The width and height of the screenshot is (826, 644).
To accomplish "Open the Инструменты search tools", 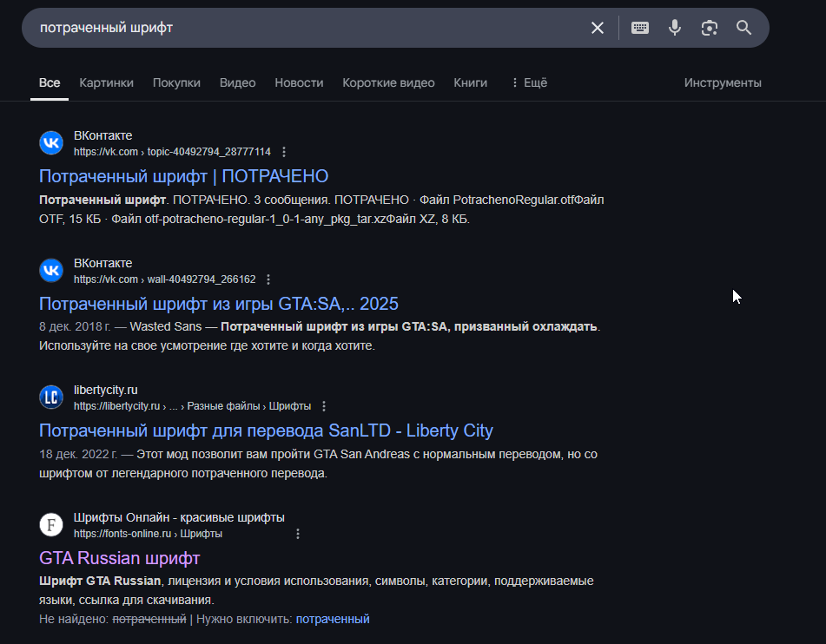I will (723, 83).
